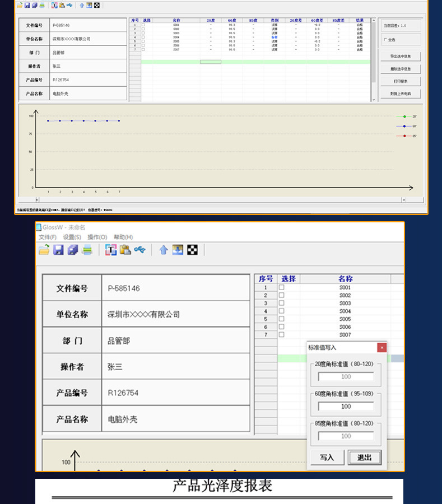Click 退出 button in 标准值写入 dialog
The height and width of the screenshot is (504, 442).
365,458
